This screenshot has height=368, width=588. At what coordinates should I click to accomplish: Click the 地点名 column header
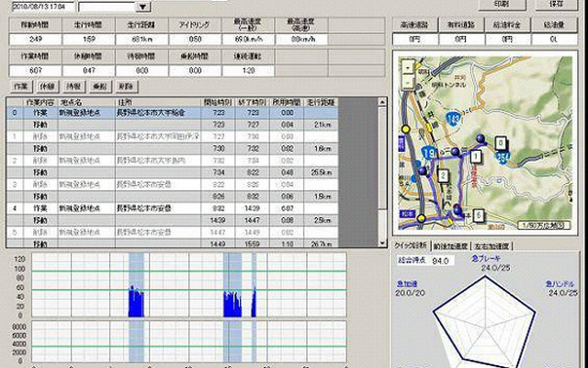click(86, 102)
